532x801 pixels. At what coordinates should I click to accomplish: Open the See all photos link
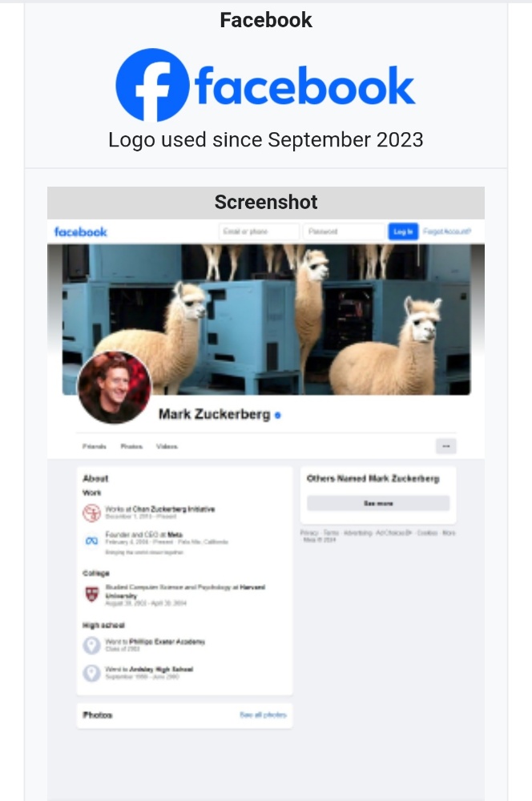pos(263,714)
